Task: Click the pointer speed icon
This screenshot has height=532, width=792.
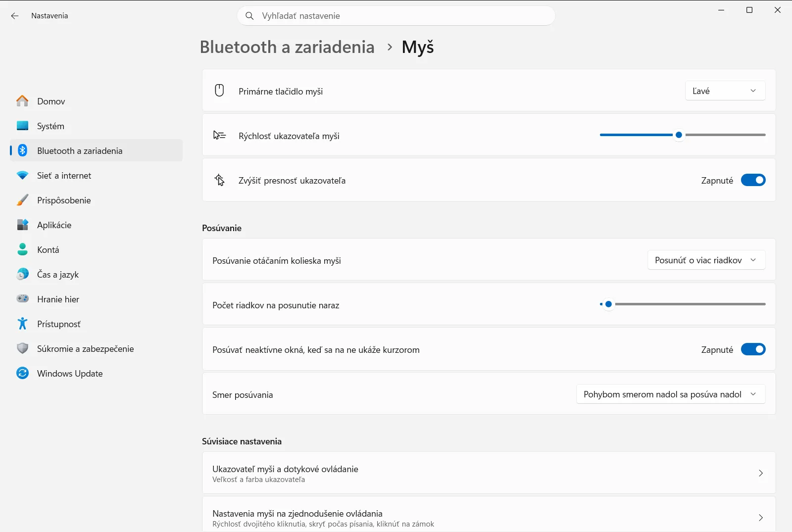Action: coord(219,135)
